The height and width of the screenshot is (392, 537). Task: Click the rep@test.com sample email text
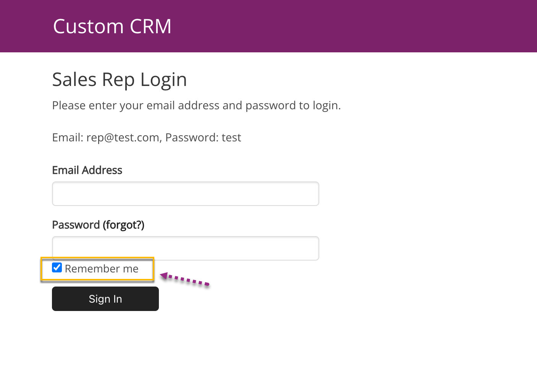[123, 138]
